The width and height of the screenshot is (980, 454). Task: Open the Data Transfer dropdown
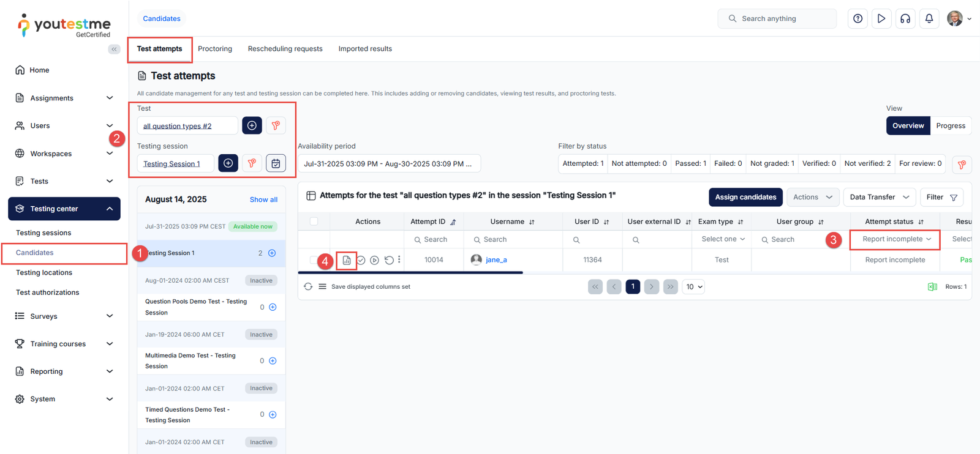click(879, 197)
